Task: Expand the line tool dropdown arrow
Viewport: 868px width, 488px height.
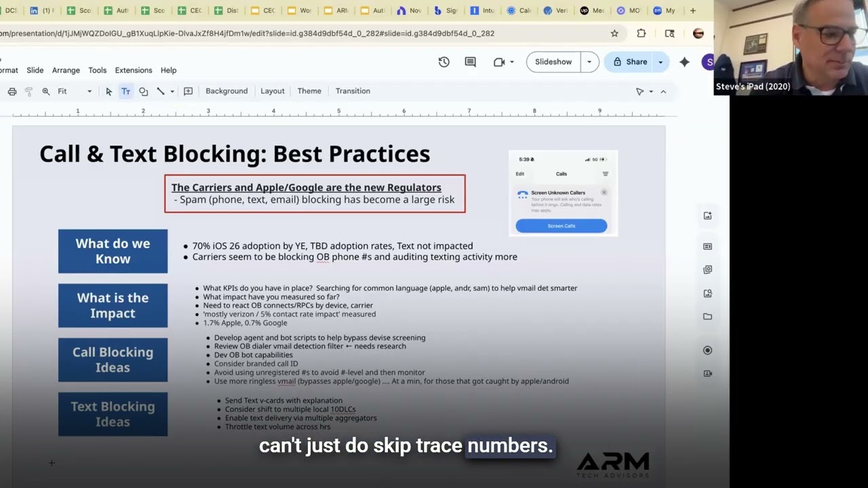Action: tap(172, 91)
